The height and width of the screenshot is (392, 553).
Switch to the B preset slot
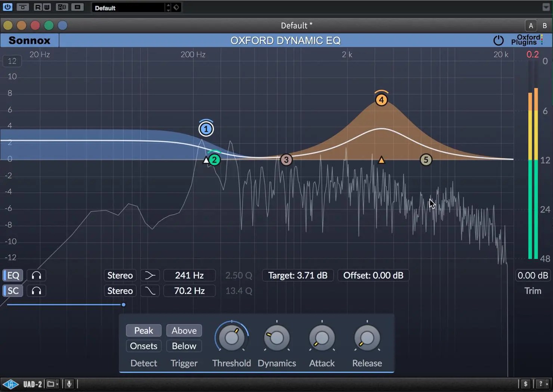click(544, 25)
